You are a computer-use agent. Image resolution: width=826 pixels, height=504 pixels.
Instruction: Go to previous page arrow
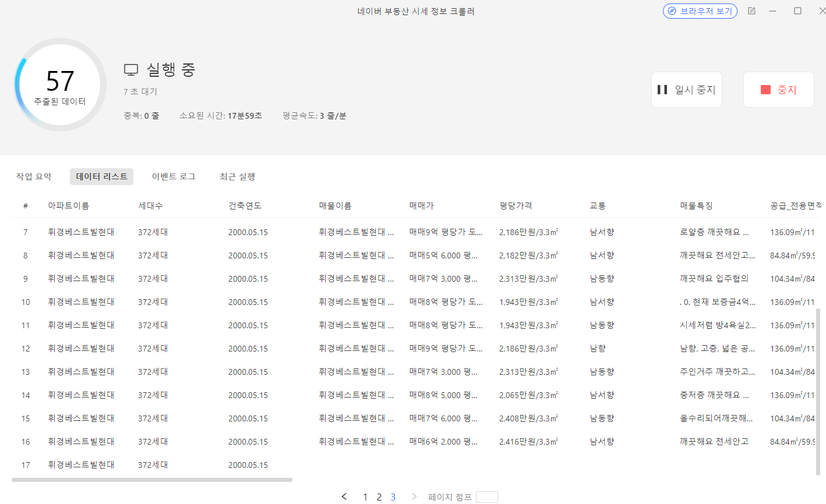344,496
